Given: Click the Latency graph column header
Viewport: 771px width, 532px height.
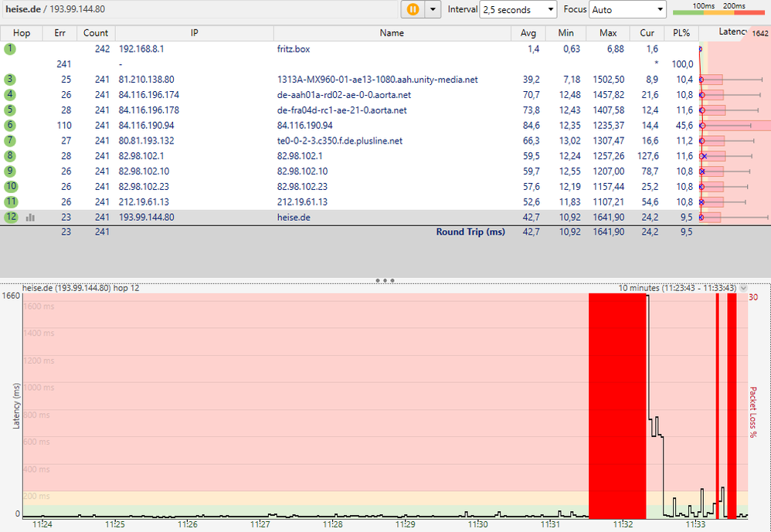Looking at the screenshot, I should coord(732,32).
